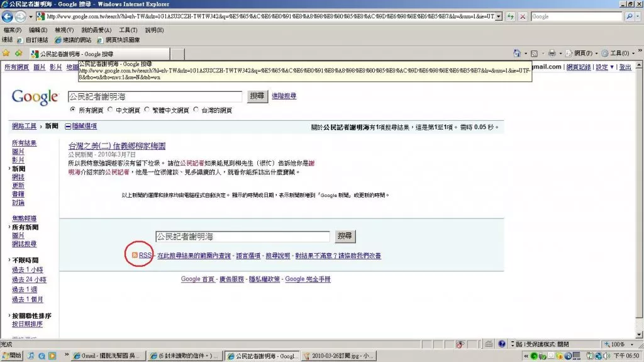644x362 pixels.
Task: Click the 登出 sign out link
Action: 625,67
